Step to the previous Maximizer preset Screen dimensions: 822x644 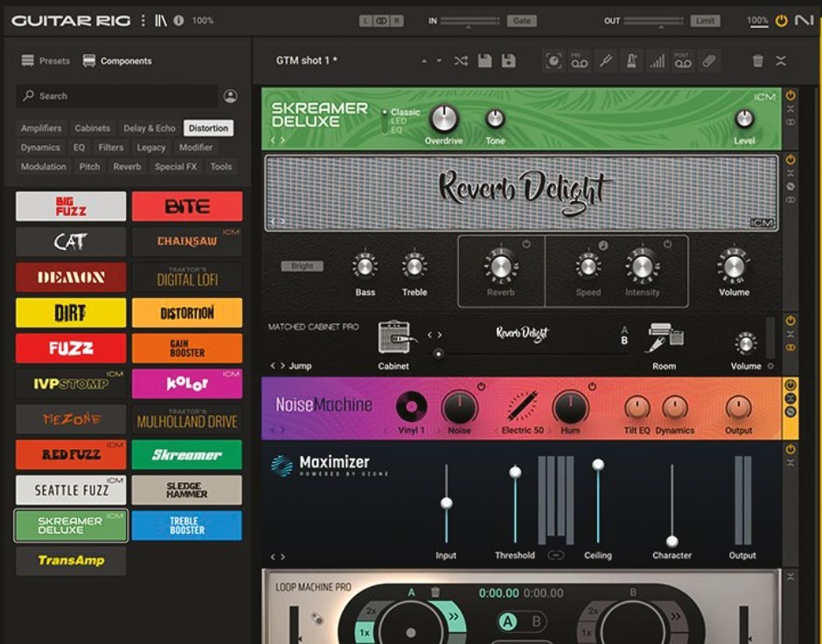[x=273, y=557]
